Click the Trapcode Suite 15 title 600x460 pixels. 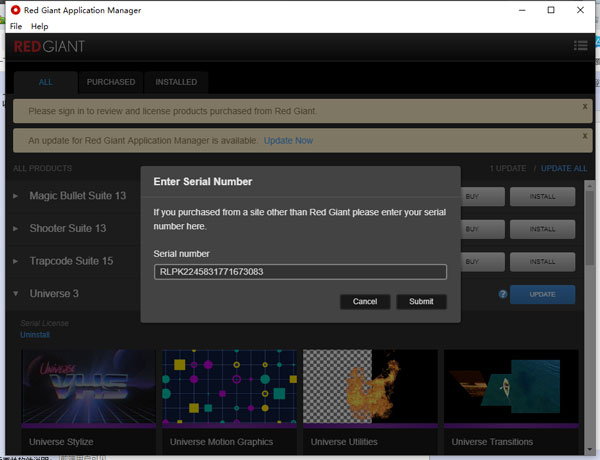click(71, 261)
